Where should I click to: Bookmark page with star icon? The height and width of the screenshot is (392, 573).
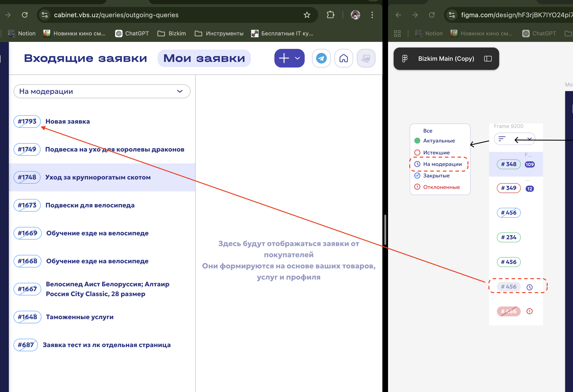tap(307, 15)
